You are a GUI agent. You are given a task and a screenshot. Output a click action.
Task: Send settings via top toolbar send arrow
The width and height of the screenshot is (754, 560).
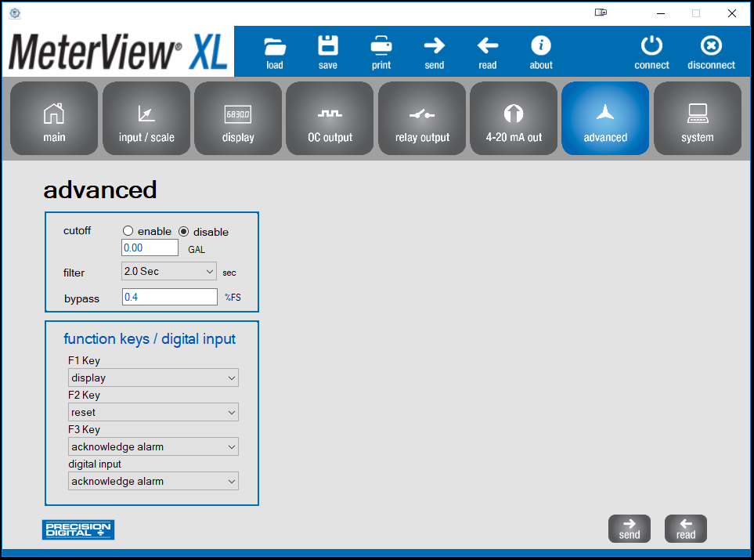(435, 52)
